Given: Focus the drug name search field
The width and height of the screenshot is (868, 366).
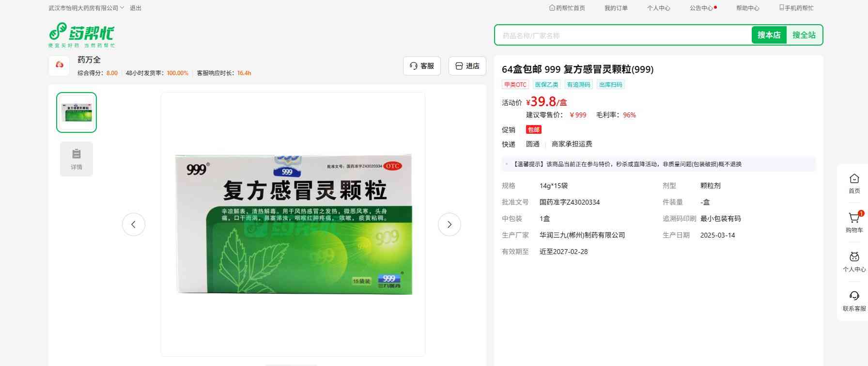Looking at the screenshot, I should [622, 35].
